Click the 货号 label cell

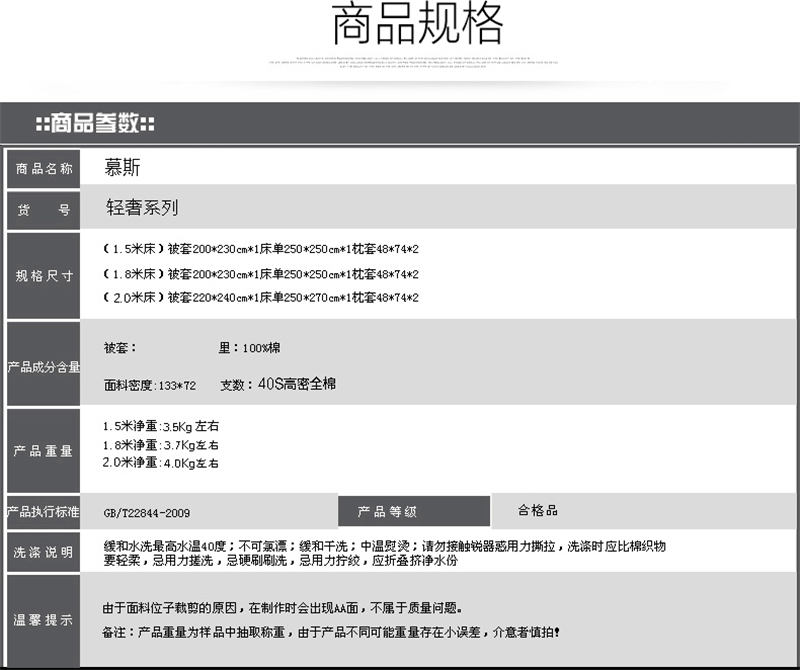[x=44, y=210]
